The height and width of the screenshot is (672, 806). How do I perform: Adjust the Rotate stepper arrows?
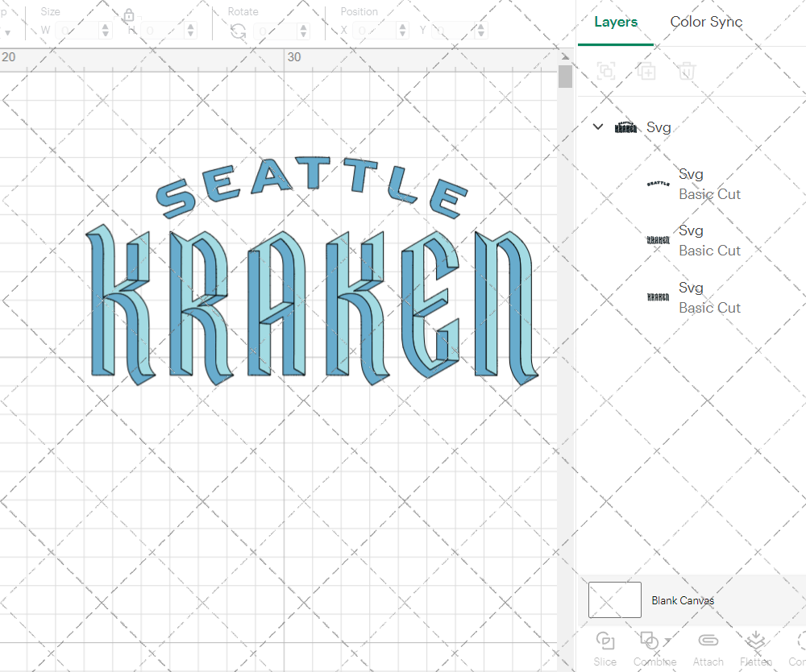[304, 31]
